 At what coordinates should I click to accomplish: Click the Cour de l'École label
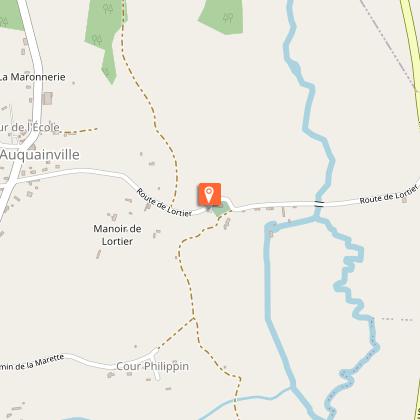(x=30, y=127)
